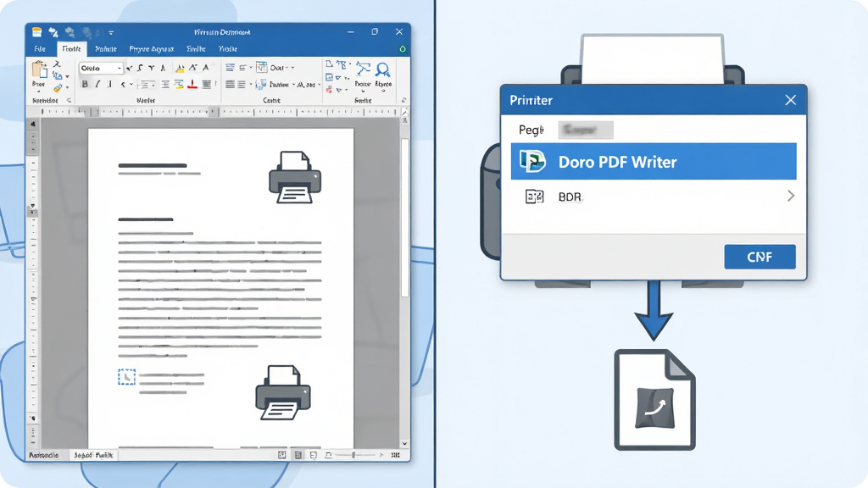Open the font name dropdown arrow
Image resolution: width=868 pixels, height=488 pixels.
point(119,68)
